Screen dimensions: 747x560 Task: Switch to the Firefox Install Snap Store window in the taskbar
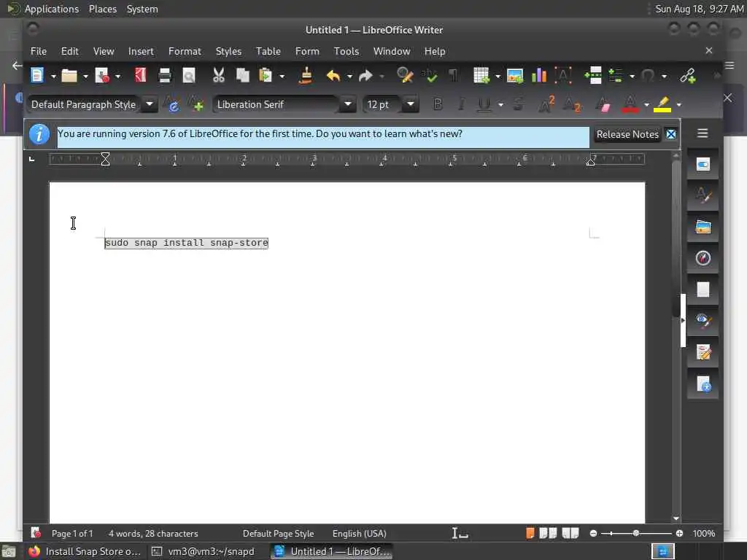(85, 551)
